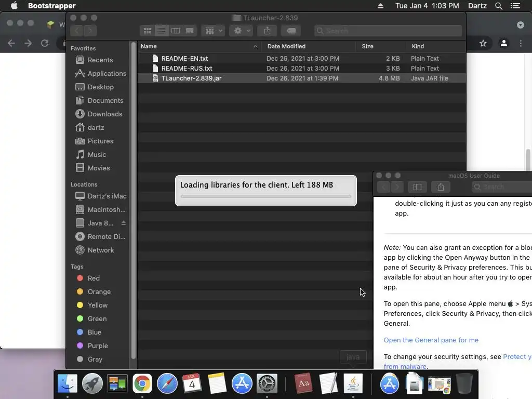Filter by the Orange tag
532x399 pixels.
[x=94, y=292]
